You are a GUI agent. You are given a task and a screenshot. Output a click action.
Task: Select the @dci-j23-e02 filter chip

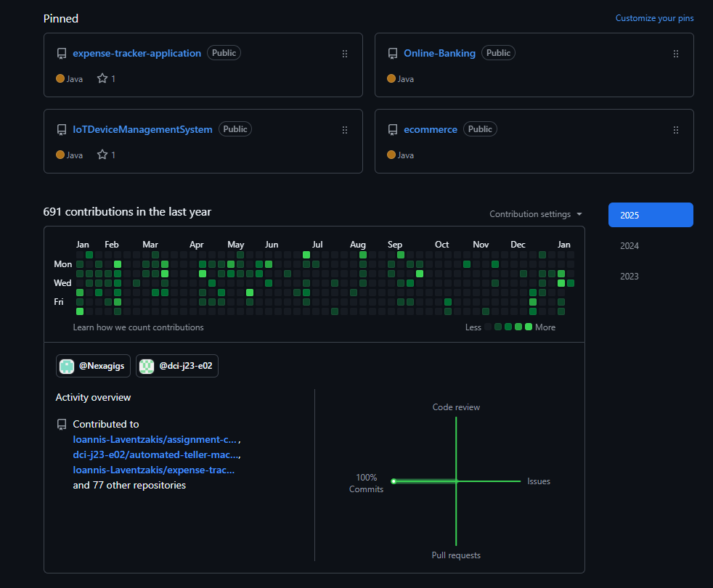click(x=176, y=366)
